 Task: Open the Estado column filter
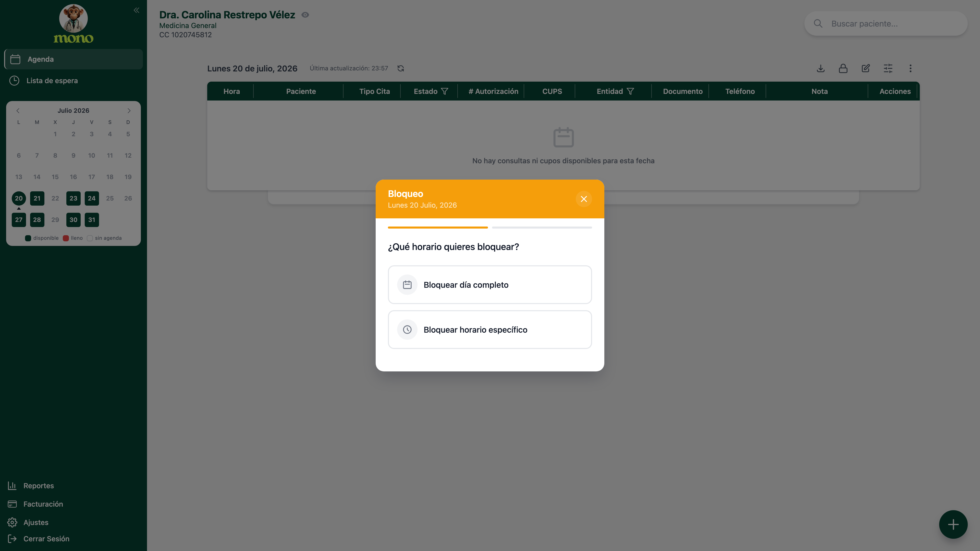pyautogui.click(x=444, y=91)
